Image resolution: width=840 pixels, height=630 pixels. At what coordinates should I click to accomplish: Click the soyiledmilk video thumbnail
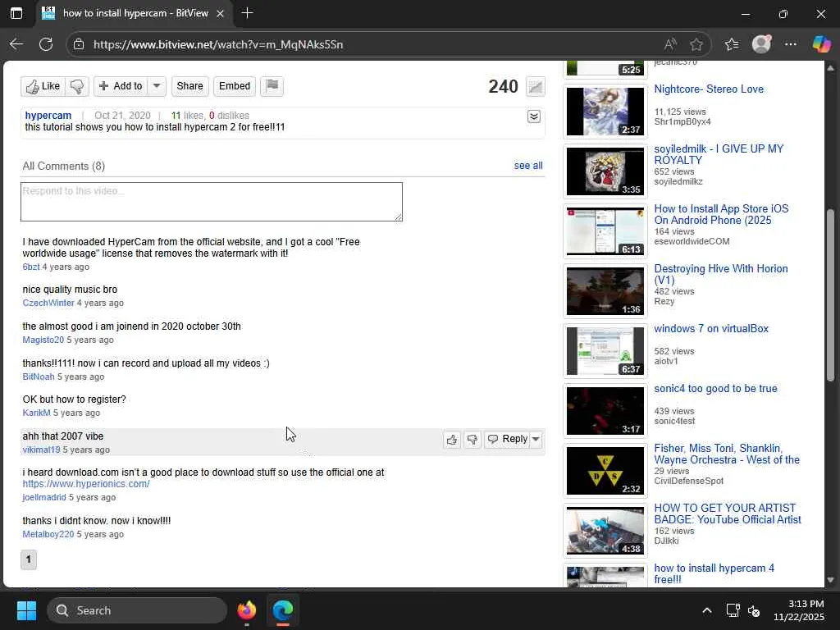pyautogui.click(x=605, y=171)
